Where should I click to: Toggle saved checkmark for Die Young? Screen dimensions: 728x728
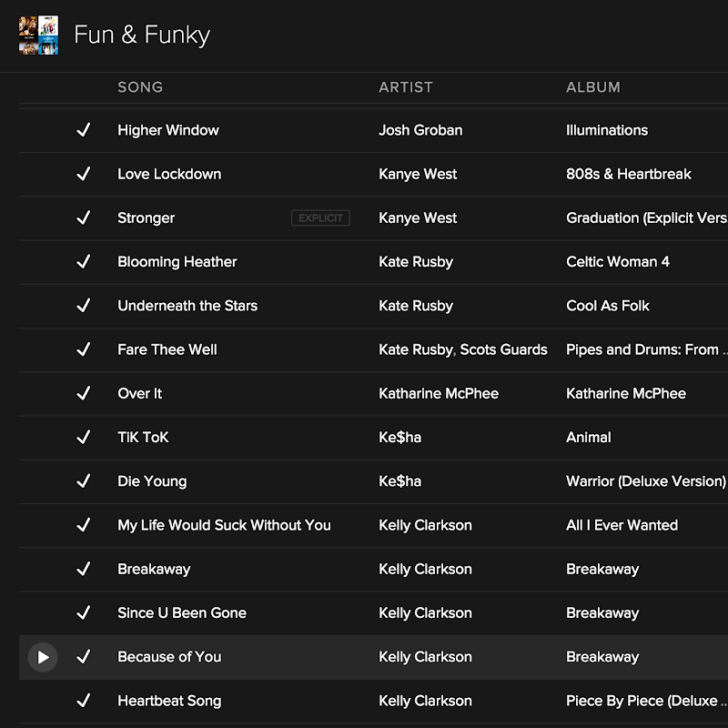(x=84, y=481)
